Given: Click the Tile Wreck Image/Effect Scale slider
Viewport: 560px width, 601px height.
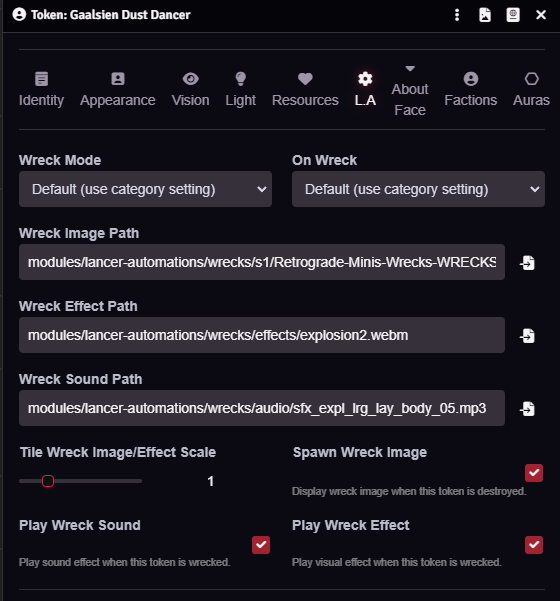Looking at the screenshot, I should (80, 481).
